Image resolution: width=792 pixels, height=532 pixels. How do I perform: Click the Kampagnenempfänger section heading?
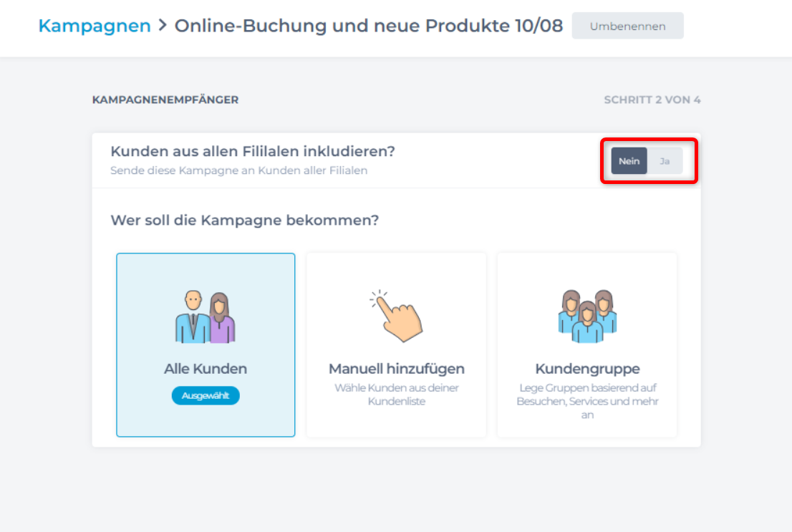(x=165, y=100)
